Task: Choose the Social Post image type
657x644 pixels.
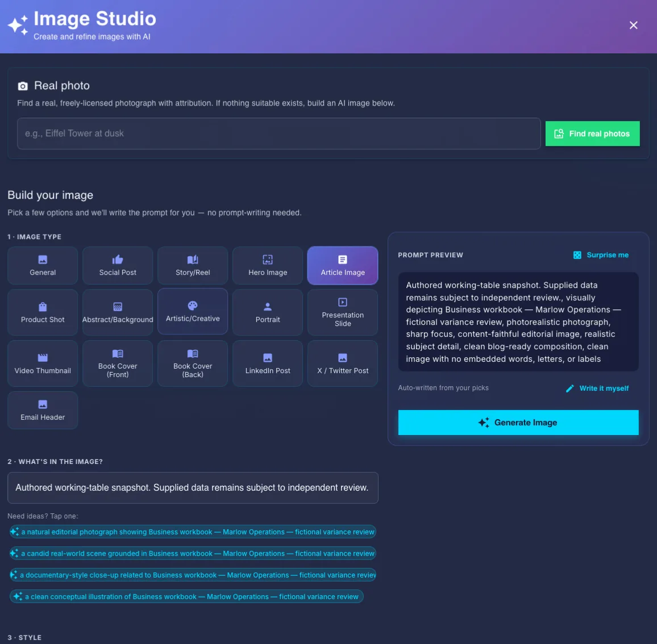Action: (117, 265)
